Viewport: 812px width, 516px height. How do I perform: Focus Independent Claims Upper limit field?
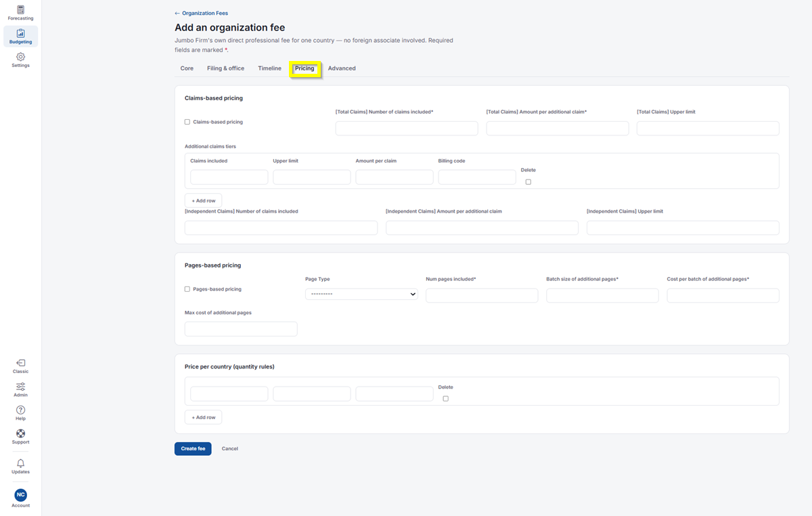tap(683, 228)
